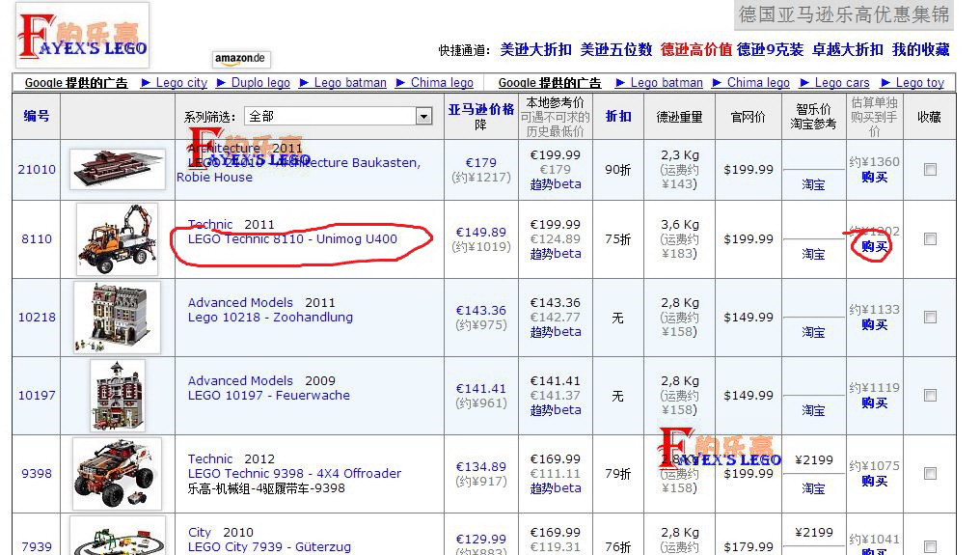
Task: Click the amazon.de logo
Action: 240,59
